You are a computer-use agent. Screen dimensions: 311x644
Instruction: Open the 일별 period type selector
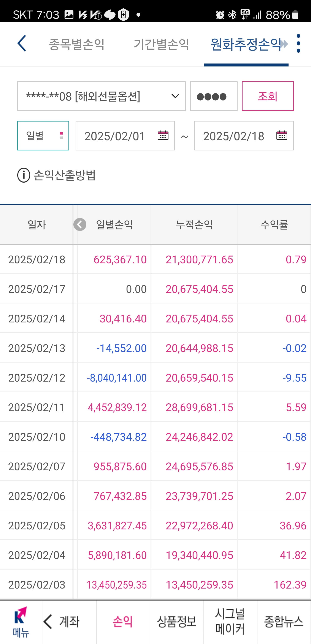(43, 136)
